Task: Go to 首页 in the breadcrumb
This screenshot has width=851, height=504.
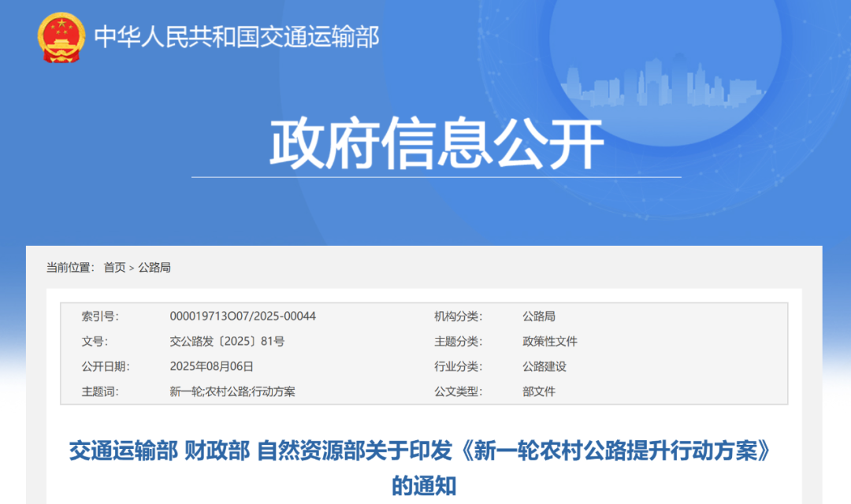Action: (114, 268)
